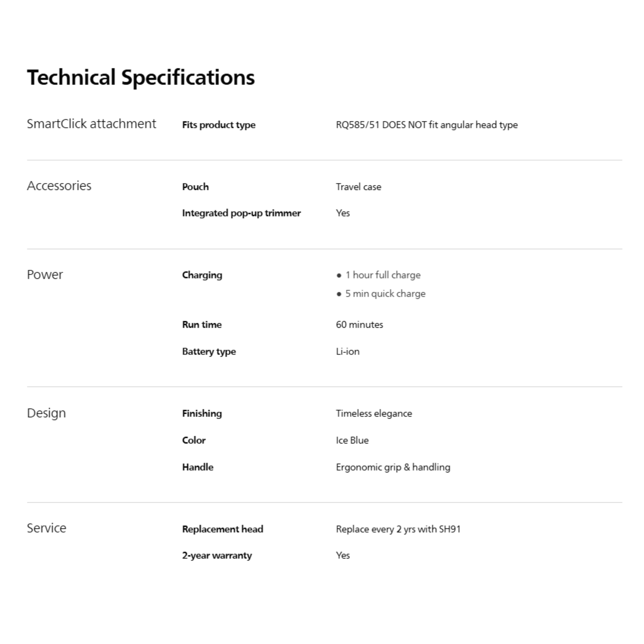
Task: Select the Power section title
Action: point(45,275)
